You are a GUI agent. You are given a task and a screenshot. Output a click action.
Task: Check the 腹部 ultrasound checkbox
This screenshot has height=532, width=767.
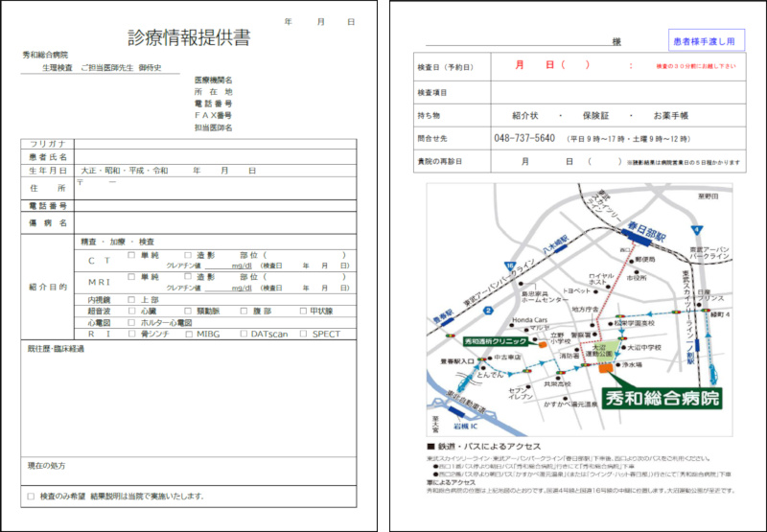point(244,311)
